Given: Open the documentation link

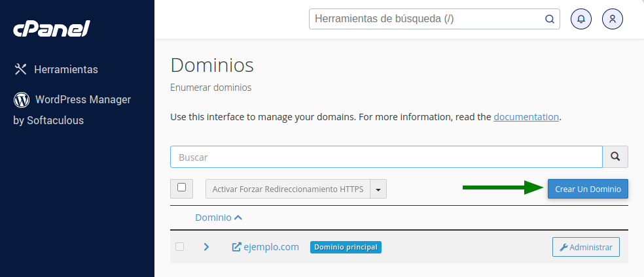Looking at the screenshot, I should coord(526,117).
